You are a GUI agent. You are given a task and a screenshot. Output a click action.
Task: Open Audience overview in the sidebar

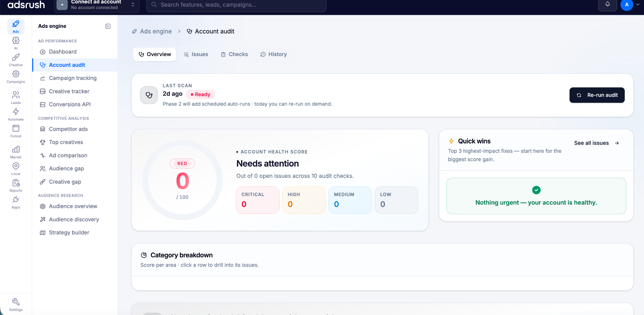pyautogui.click(x=75, y=206)
